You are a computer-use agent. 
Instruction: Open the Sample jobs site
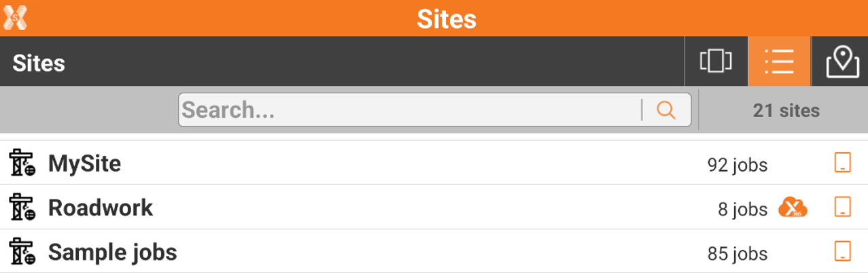(x=112, y=252)
